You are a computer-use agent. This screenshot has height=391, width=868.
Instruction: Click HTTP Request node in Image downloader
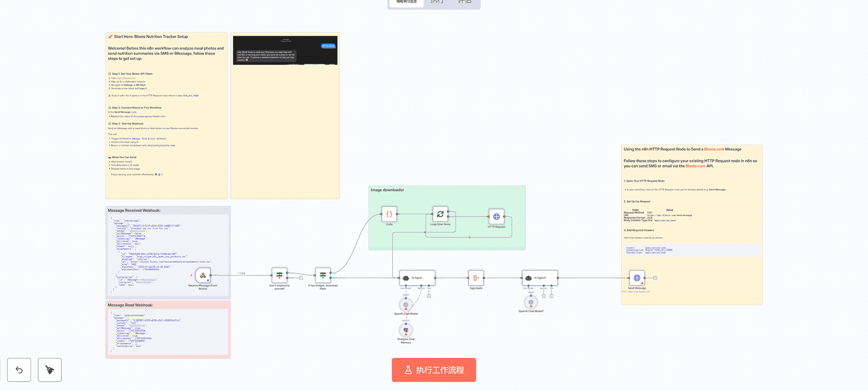(497, 217)
